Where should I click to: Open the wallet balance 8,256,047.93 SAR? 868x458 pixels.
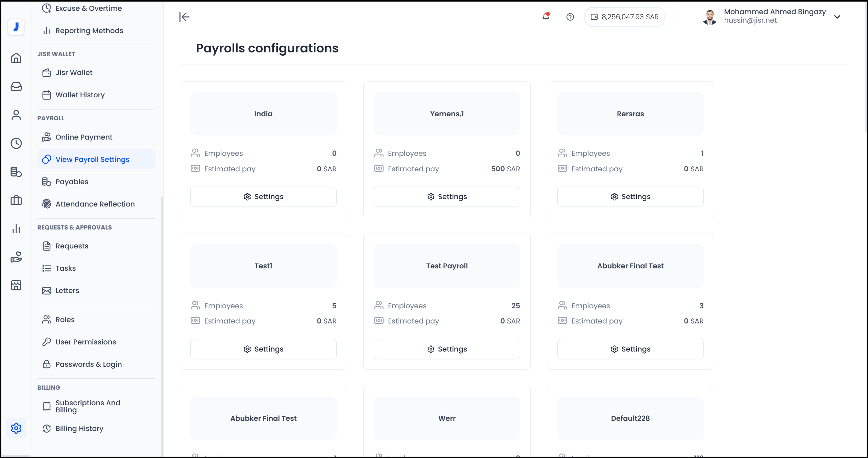pos(625,17)
